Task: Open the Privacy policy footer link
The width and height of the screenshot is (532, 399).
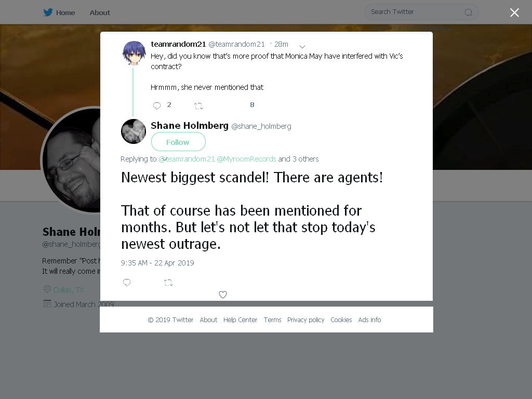Action: [x=305, y=320]
